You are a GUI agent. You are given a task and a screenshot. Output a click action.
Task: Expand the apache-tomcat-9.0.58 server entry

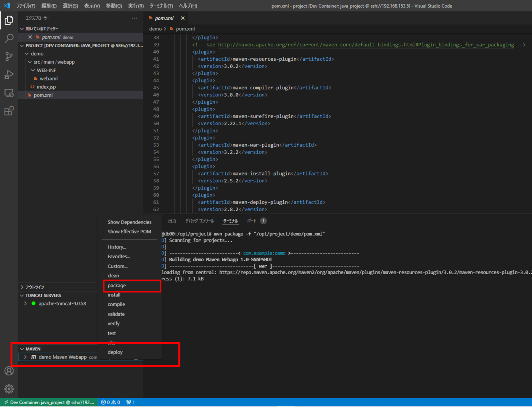(25, 303)
